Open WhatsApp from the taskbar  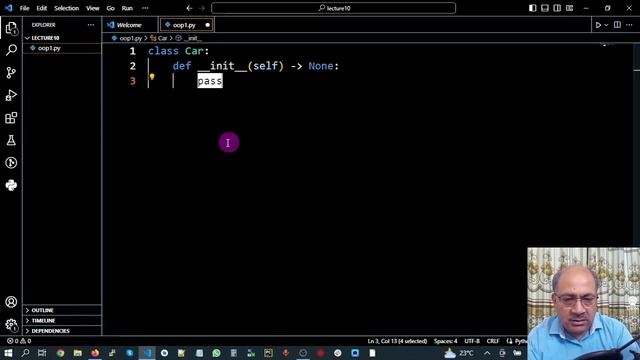pyautogui.click(x=216, y=353)
